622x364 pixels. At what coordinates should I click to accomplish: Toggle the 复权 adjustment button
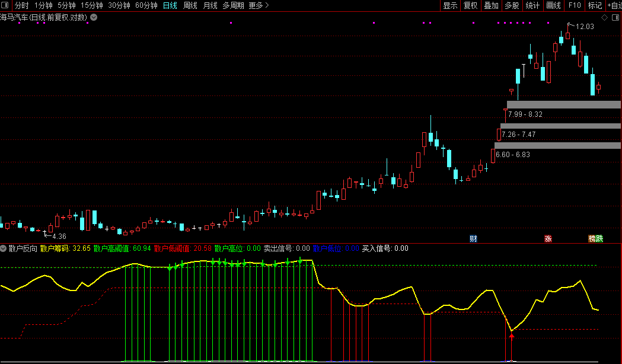470,5
